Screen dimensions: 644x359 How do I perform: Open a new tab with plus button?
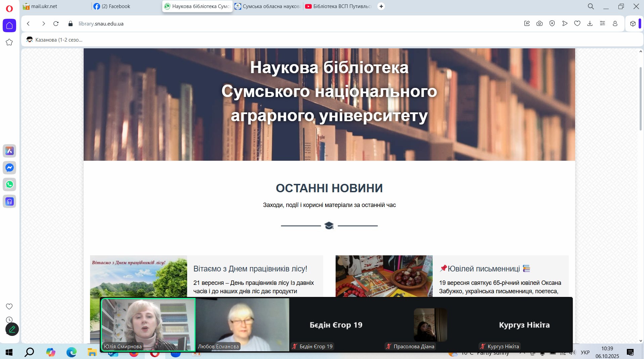[x=381, y=6]
